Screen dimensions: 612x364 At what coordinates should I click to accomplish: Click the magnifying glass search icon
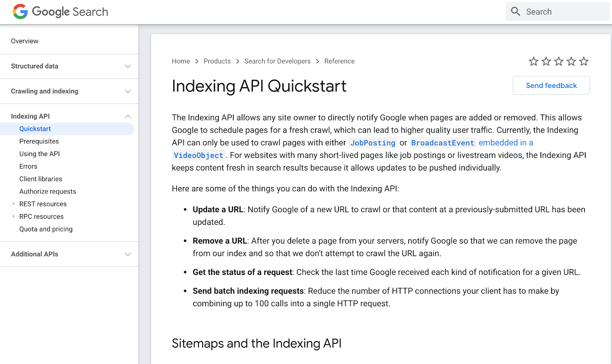click(516, 11)
